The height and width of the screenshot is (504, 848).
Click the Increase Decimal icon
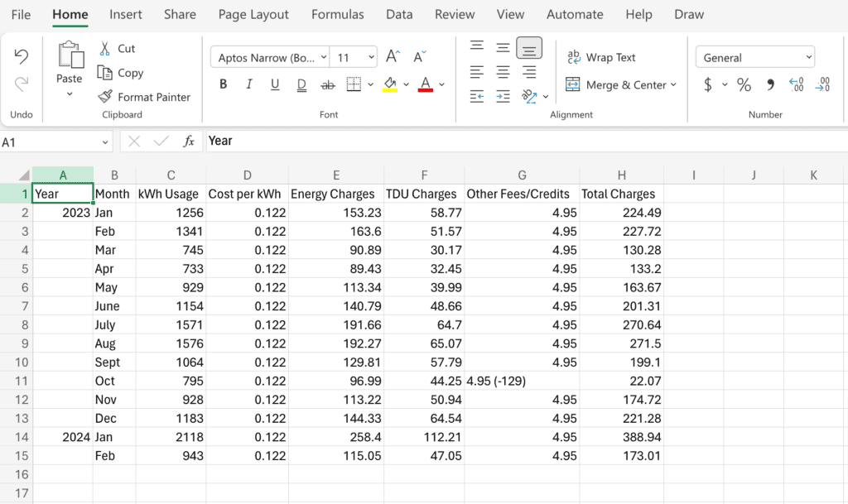point(797,84)
